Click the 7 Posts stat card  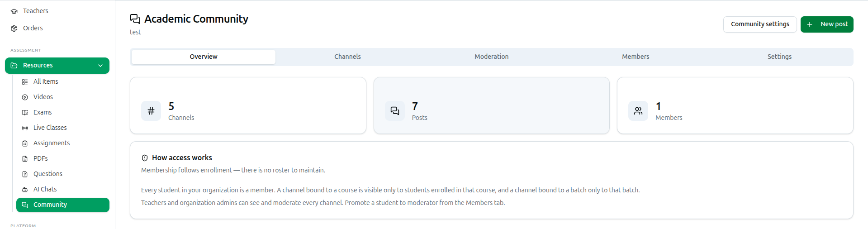[x=492, y=105]
